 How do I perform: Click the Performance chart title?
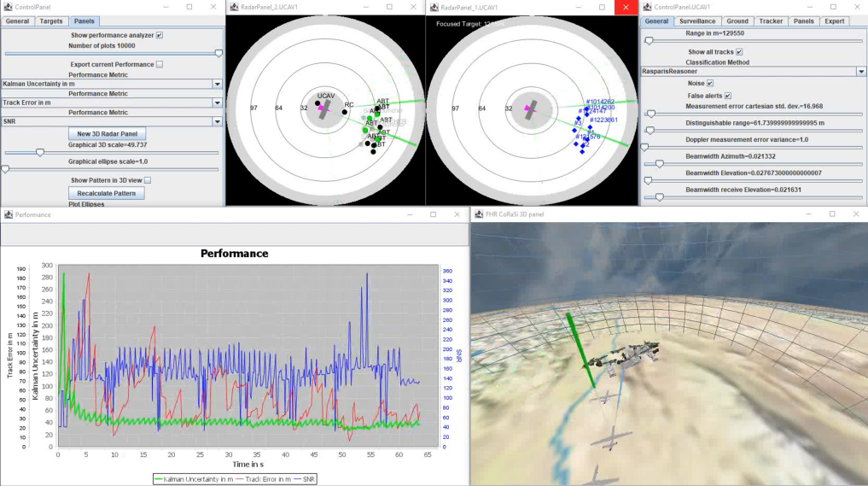point(234,254)
